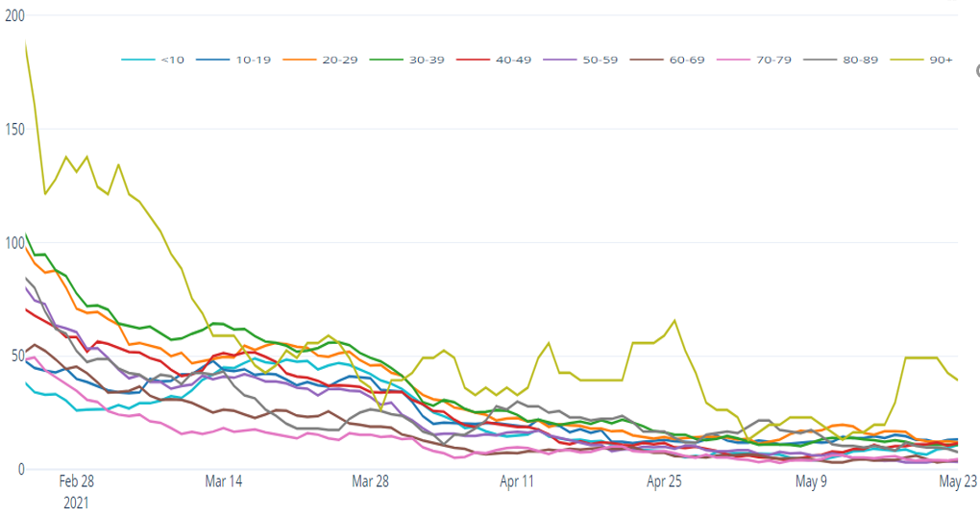The height and width of the screenshot is (516, 980).
Task: Click the 100 y-axis value label
Action: coord(14,243)
